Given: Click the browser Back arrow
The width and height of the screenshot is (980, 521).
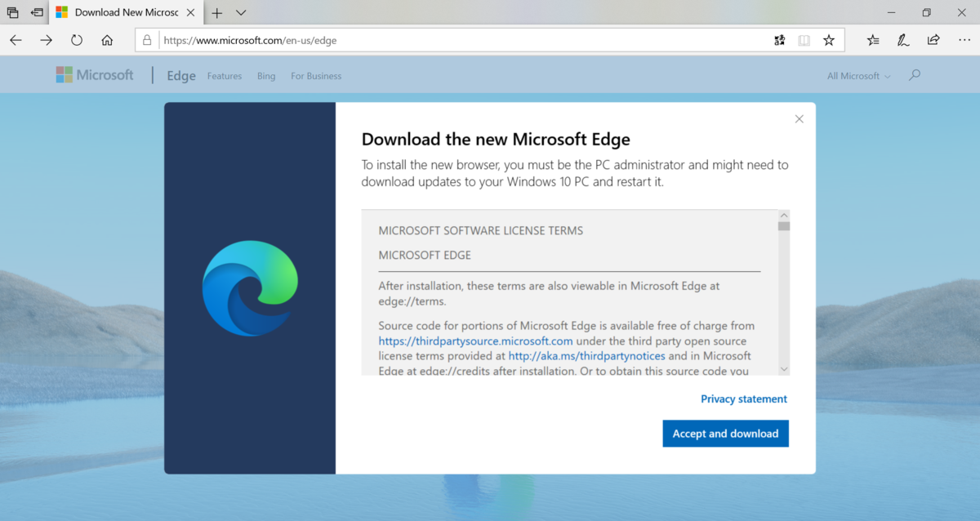Looking at the screenshot, I should 16,40.
